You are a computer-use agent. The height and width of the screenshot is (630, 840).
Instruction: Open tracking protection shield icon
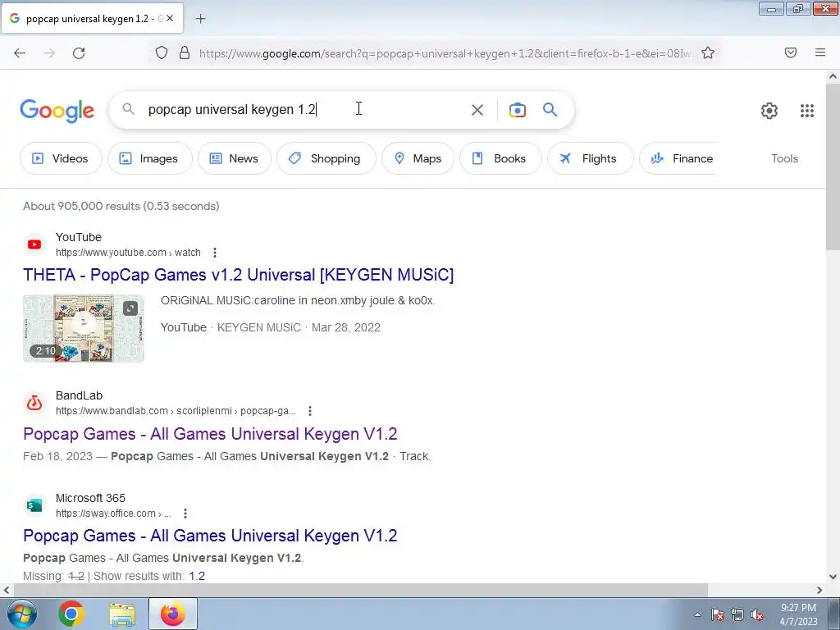coord(162,52)
